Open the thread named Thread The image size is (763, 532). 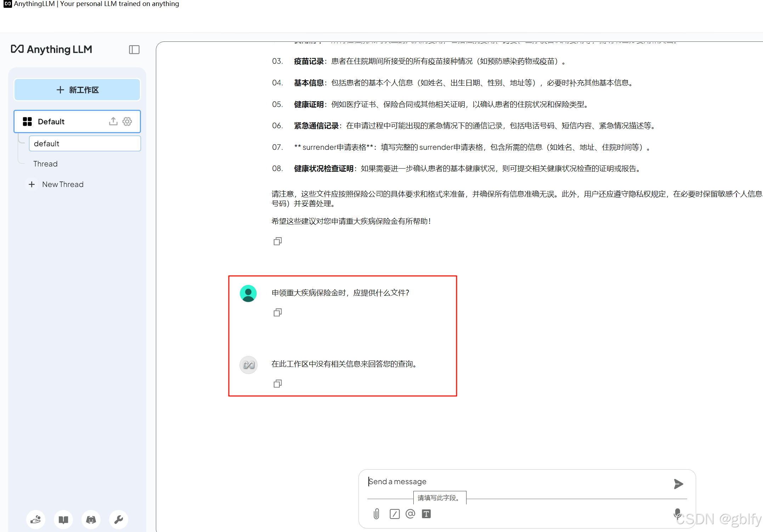45,164
